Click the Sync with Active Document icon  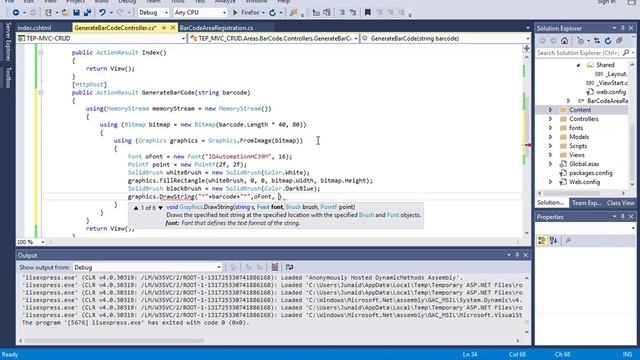tap(597, 41)
